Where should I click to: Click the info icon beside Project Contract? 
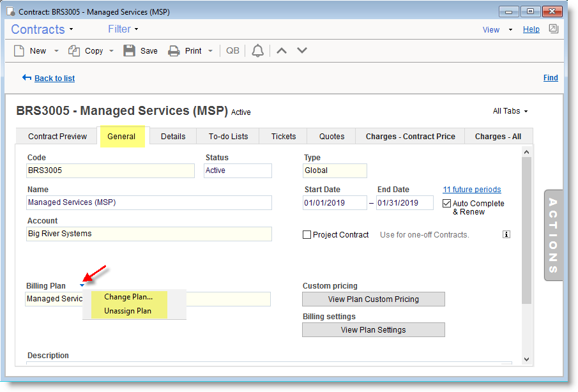(506, 234)
